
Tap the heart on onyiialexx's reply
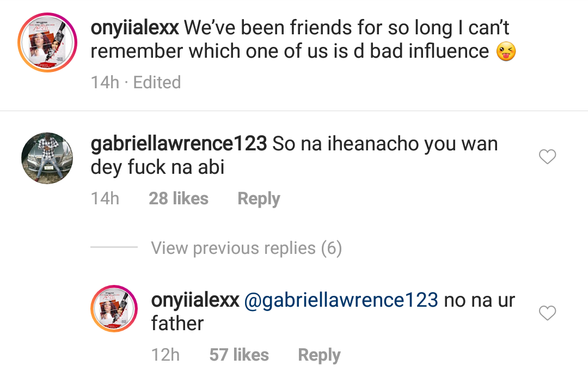(547, 313)
